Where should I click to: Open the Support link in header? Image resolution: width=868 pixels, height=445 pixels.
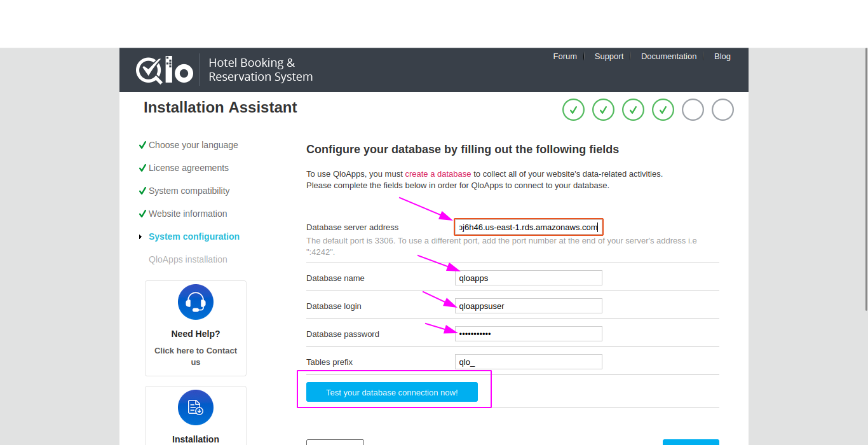(x=609, y=57)
